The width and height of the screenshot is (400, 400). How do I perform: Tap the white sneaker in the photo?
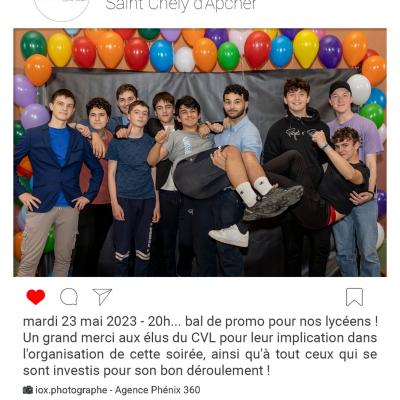click(229, 235)
